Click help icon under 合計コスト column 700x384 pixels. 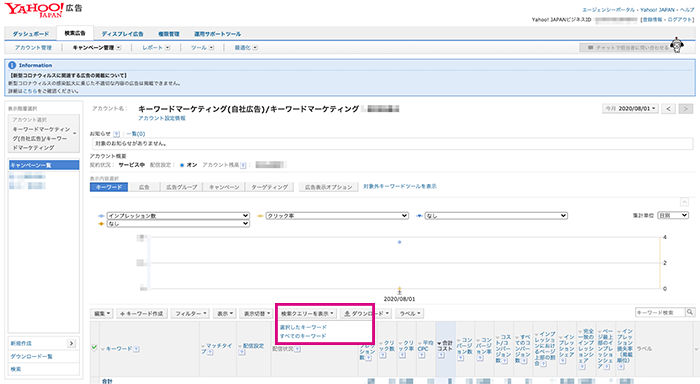pyautogui.click(x=440, y=355)
